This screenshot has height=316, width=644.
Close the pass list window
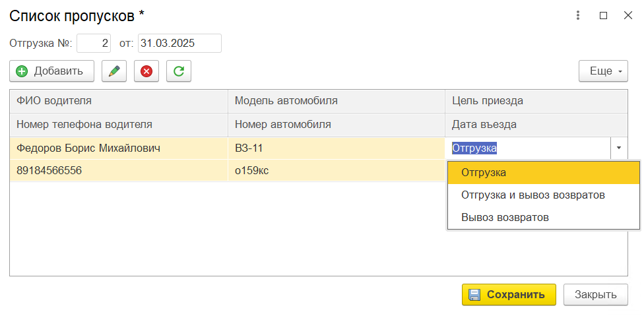pos(628,15)
